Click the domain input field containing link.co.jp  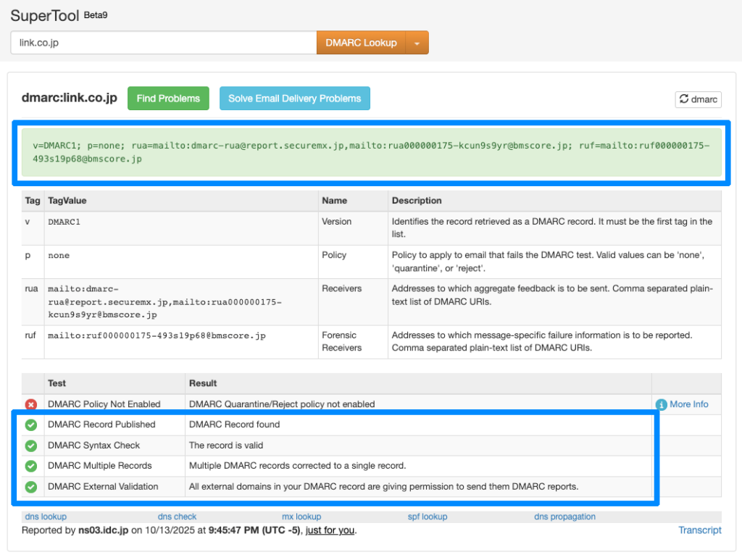[x=163, y=43]
